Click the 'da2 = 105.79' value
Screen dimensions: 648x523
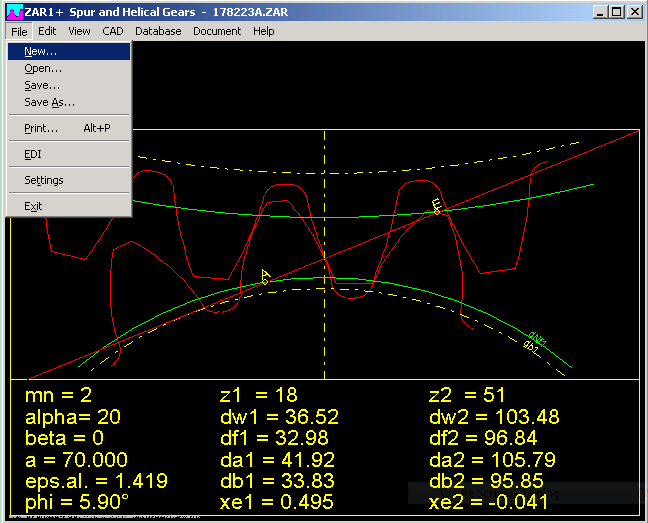(x=492, y=460)
